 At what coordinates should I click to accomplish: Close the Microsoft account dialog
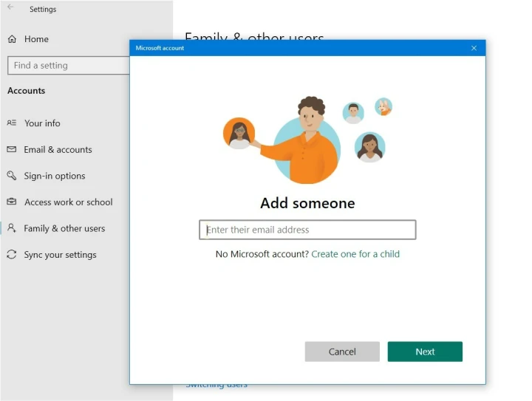[474, 48]
